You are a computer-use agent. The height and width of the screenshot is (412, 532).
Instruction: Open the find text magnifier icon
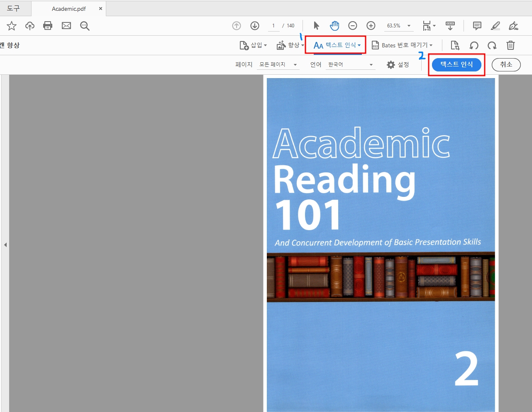pyautogui.click(x=85, y=26)
